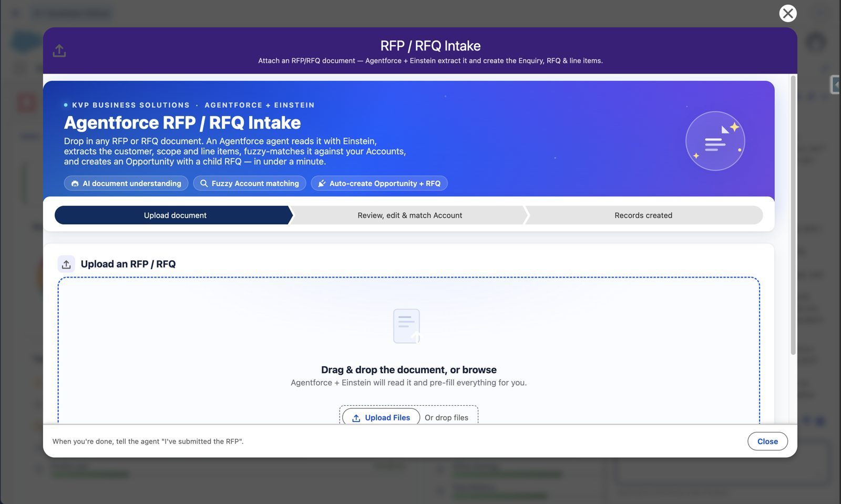Click the Auto-create Opportunity + RFQ pill
This screenshot has width=841, height=504.
(380, 183)
